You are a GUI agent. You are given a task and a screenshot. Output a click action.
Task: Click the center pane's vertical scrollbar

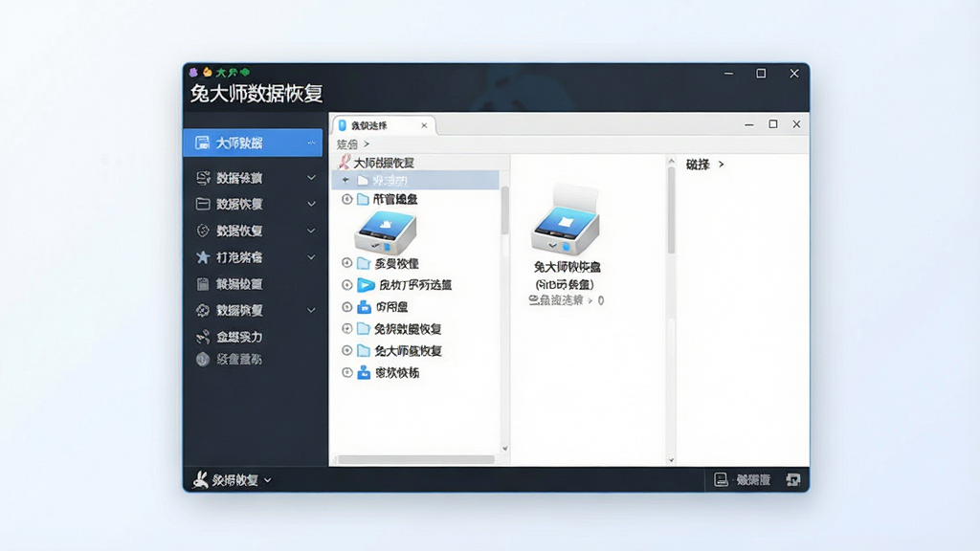point(671,209)
